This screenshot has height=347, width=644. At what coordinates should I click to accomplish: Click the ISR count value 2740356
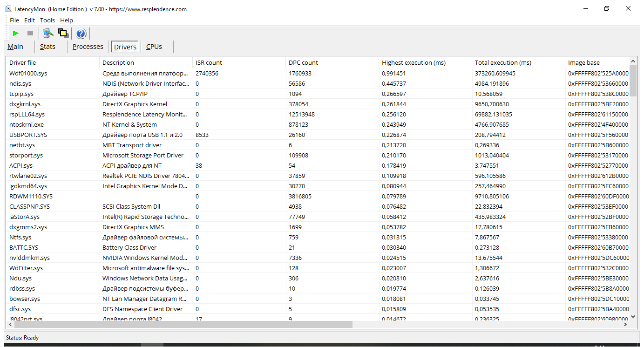pyautogui.click(x=207, y=73)
